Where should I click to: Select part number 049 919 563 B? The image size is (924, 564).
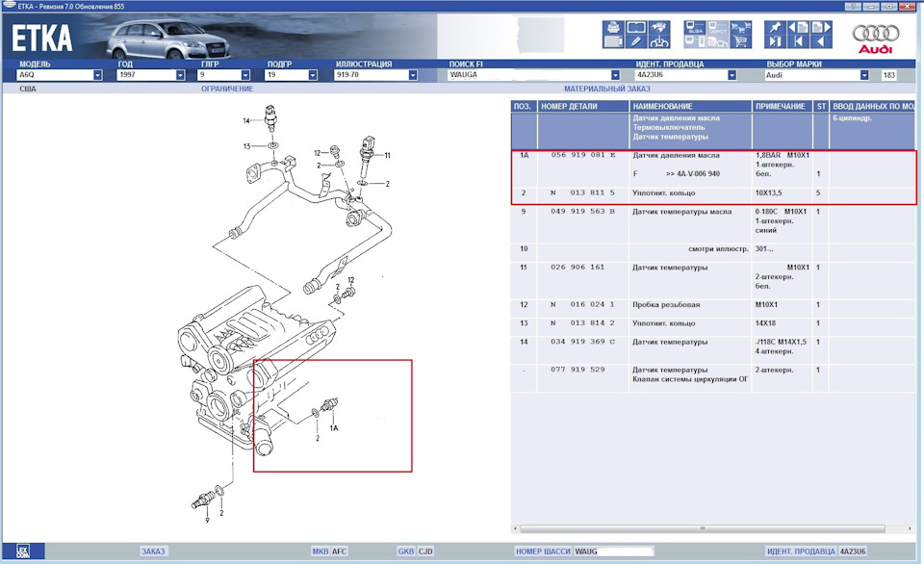pos(583,211)
